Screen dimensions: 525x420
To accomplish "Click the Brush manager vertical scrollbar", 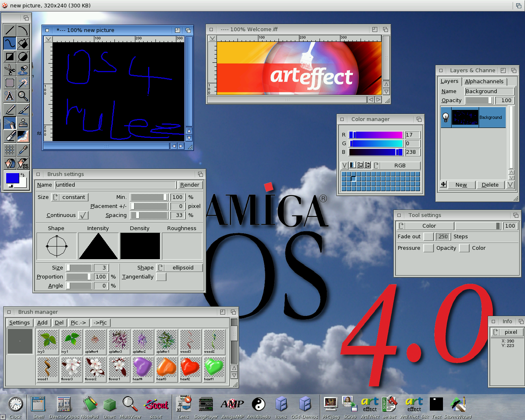I will point(234,341).
